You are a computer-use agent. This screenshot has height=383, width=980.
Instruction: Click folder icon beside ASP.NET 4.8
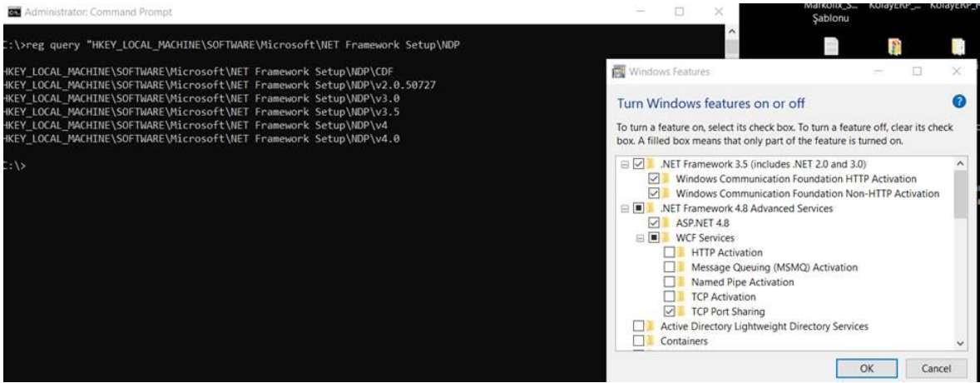(x=667, y=223)
